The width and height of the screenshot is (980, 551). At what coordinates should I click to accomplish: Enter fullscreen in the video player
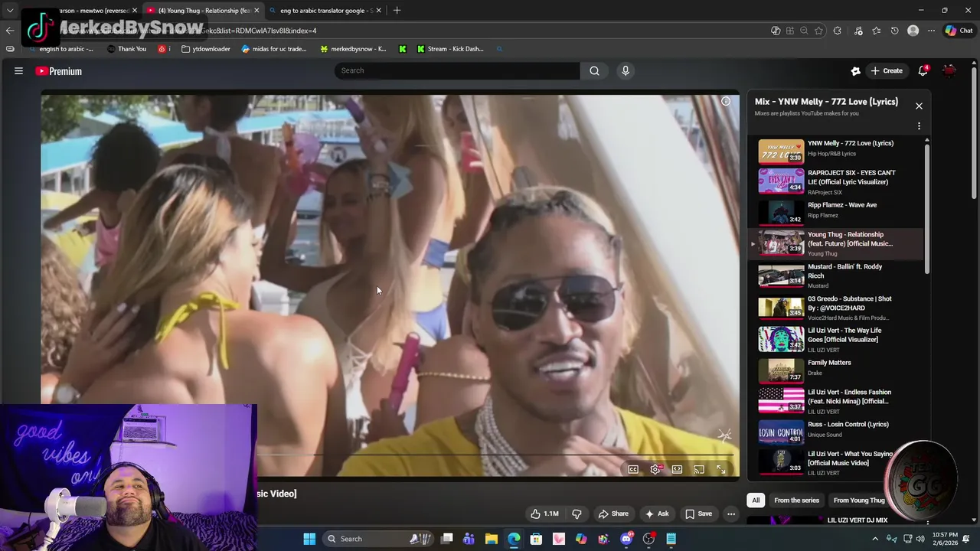(721, 469)
